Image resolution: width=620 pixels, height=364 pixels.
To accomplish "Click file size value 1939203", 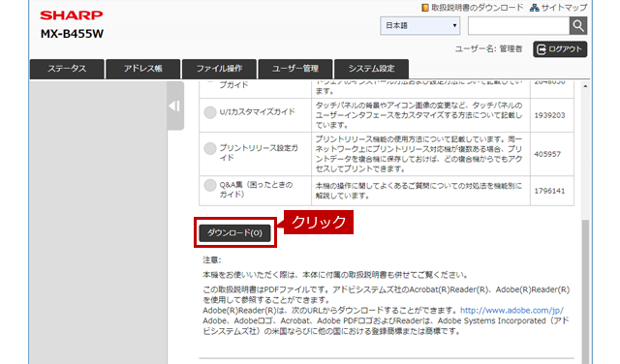I will click(549, 115).
